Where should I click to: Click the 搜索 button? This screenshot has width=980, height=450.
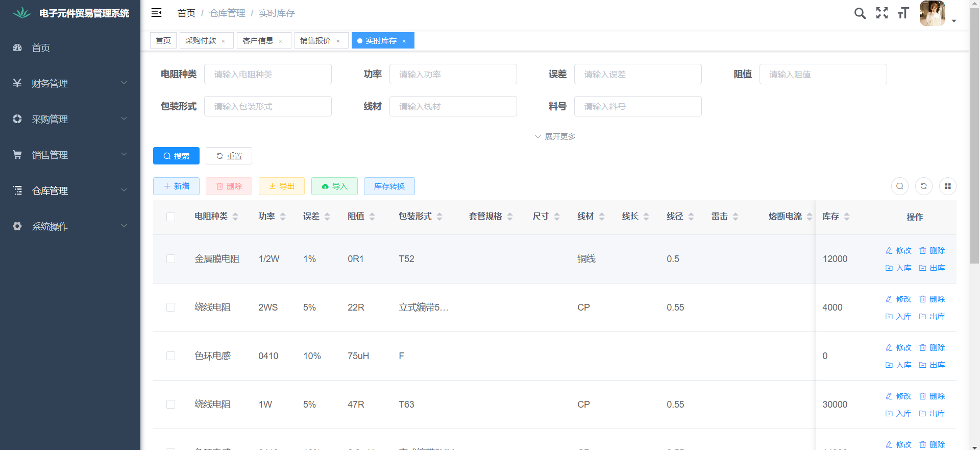(176, 156)
